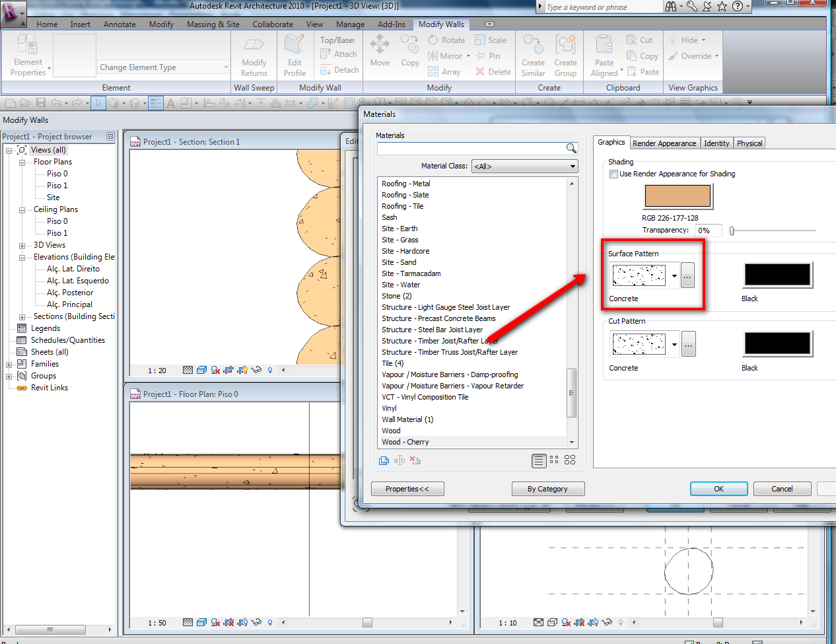Rename the selected material

coord(399,460)
